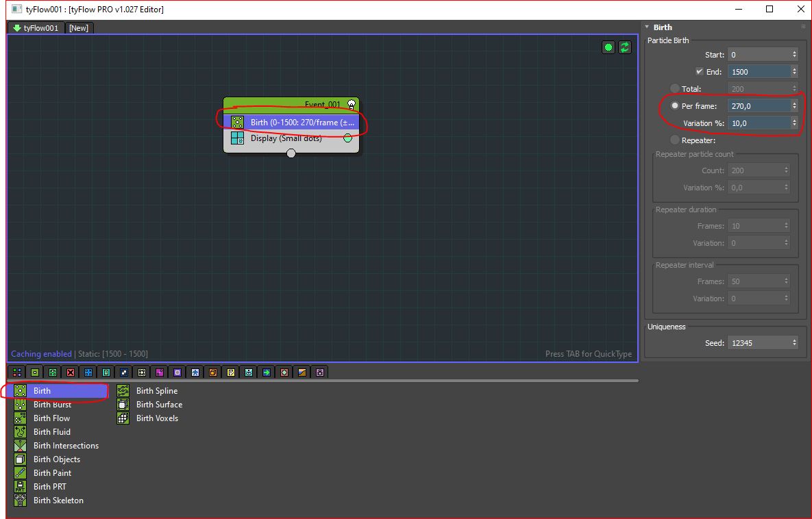Select the Birth operator in Event_001
This screenshot has height=519, width=812.
tap(291, 122)
